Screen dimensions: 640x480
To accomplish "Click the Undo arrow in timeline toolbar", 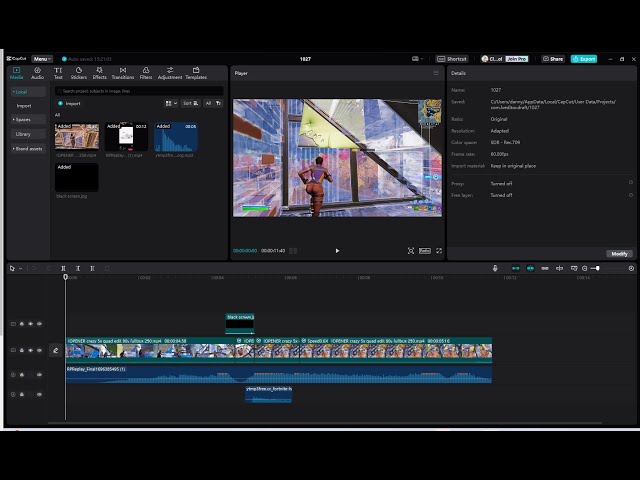I will click(34, 268).
